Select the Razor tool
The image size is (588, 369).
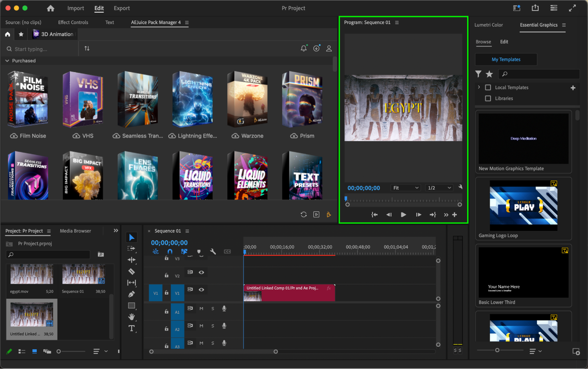pyautogui.click(x=131, y=271)
